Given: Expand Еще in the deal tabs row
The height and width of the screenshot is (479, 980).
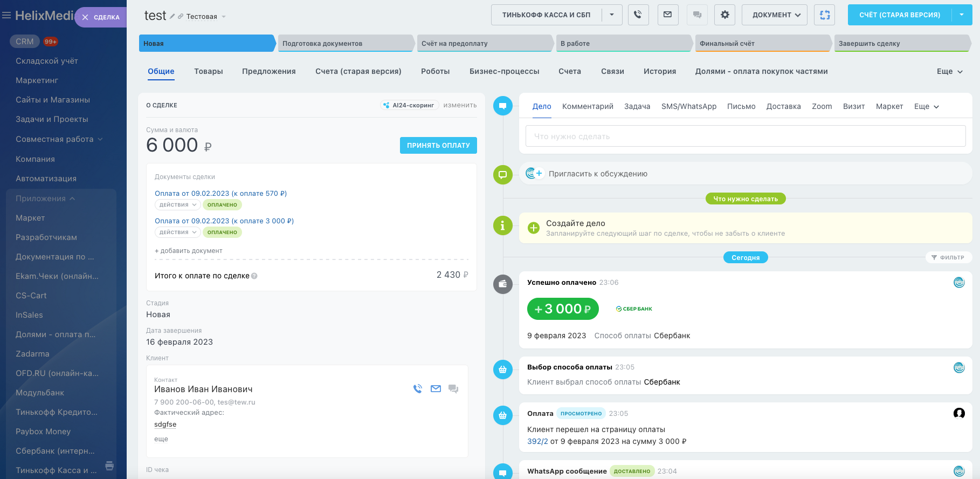Looking at the screenshot, I should point(950,71).
